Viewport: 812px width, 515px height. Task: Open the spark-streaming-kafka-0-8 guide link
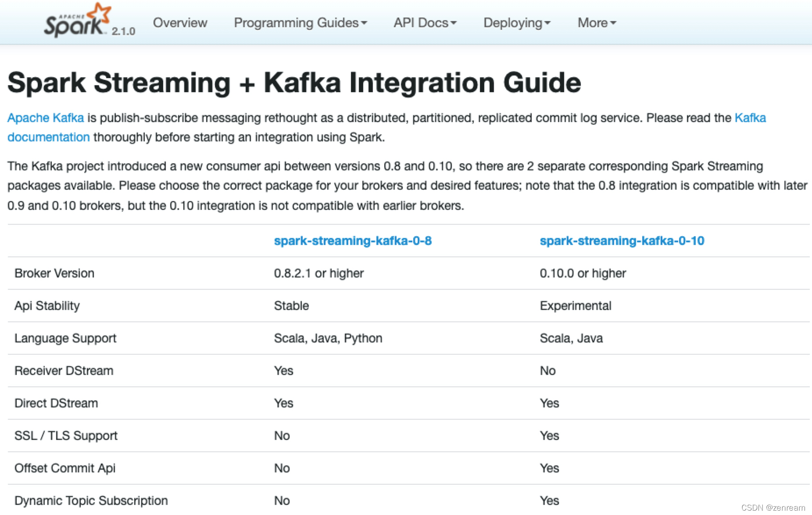pyautogui.click(x=353, y=241)
